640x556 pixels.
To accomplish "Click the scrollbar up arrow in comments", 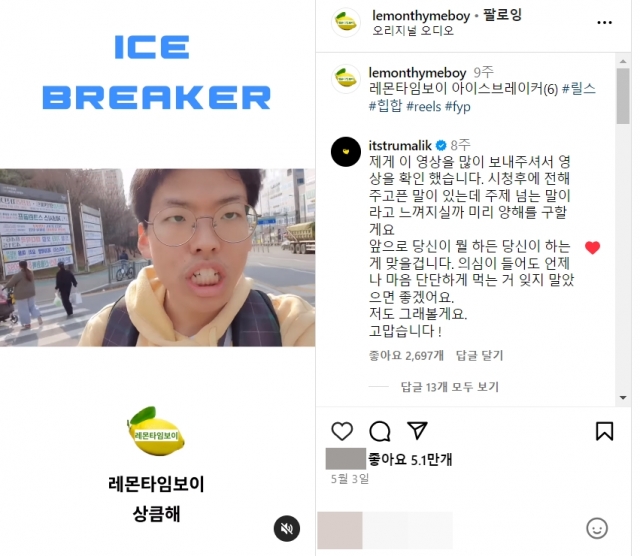I will (623, 62).
